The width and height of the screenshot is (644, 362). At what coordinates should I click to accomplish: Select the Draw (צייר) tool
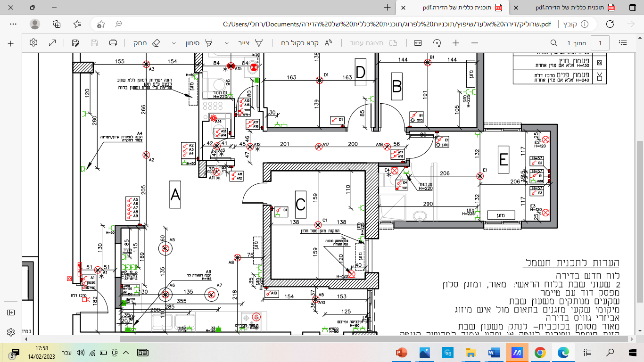pyautogui.click(x=251, y=43)
